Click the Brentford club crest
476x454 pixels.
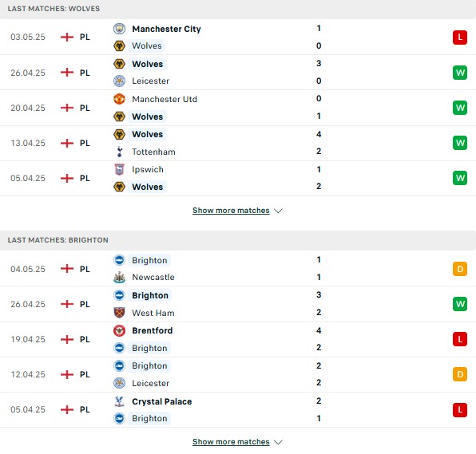pyautogui.click(x=119, y=330)
